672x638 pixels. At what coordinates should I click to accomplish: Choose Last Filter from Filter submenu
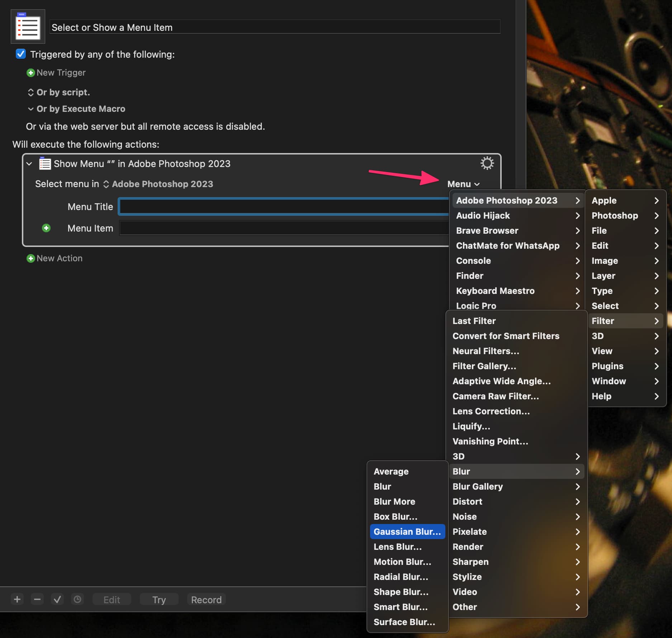point(516,321)
